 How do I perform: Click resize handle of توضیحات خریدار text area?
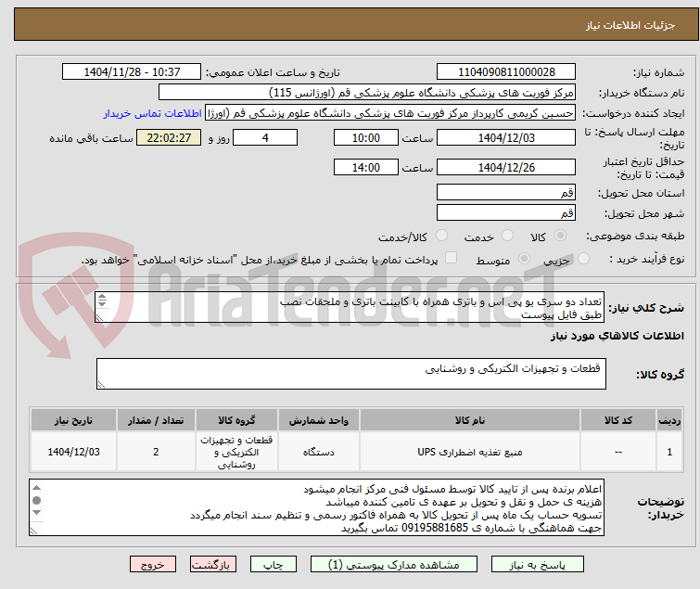(x=34, y=531)
